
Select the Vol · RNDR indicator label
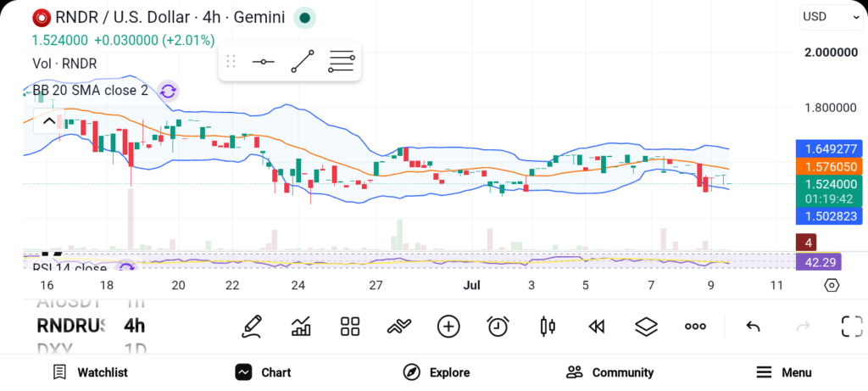pos(64,64)
